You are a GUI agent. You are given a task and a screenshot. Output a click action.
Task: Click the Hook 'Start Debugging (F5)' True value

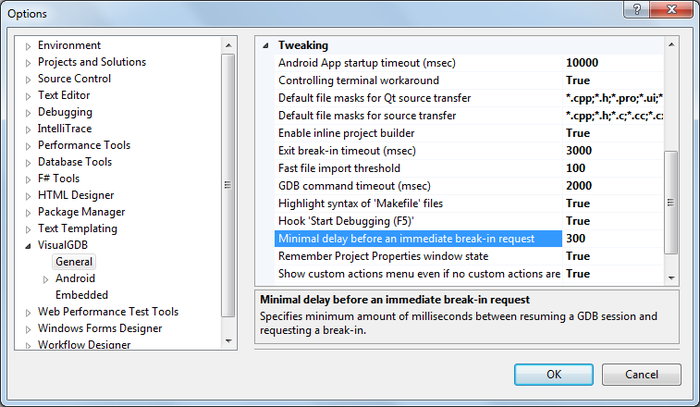pos(613,221)
